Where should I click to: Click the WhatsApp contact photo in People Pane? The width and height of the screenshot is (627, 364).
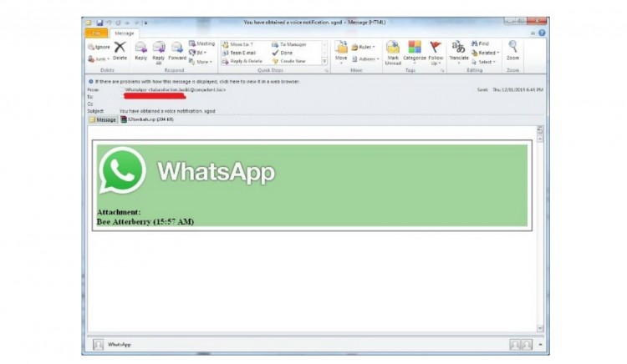tap(98, 345)
